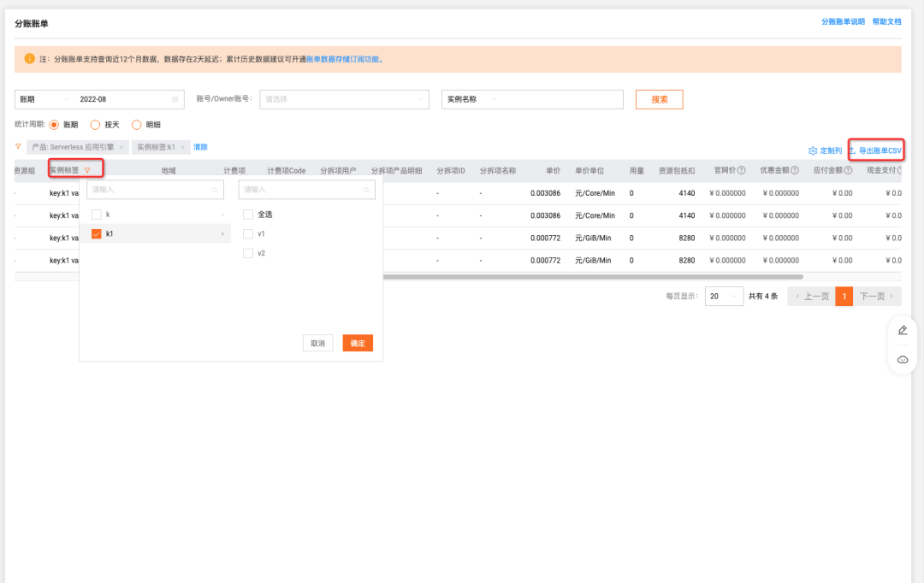Click help icon next to 官网价 column

click(x=741, y=170)
